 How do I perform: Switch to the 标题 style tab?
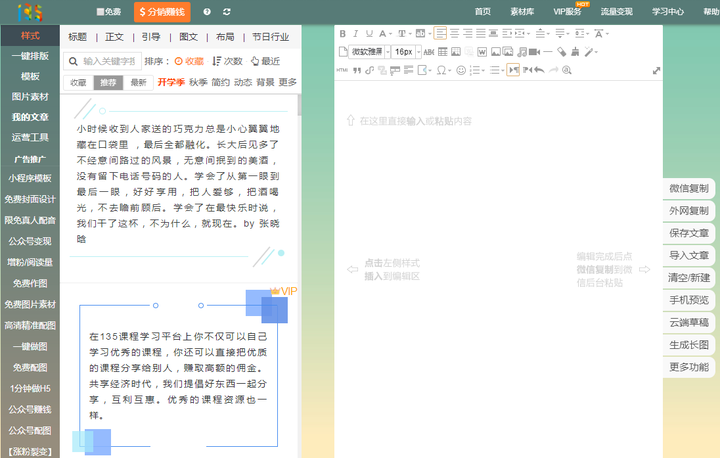78,37
